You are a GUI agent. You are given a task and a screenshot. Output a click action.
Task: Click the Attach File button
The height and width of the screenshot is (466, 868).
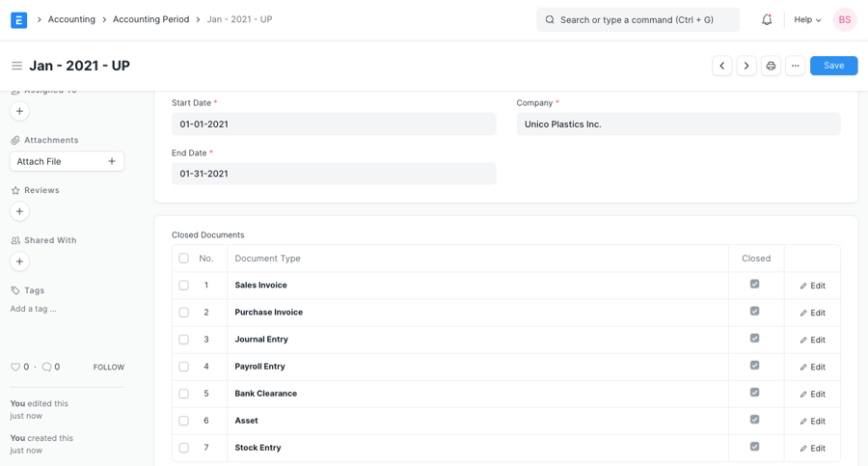coord(67,161)
